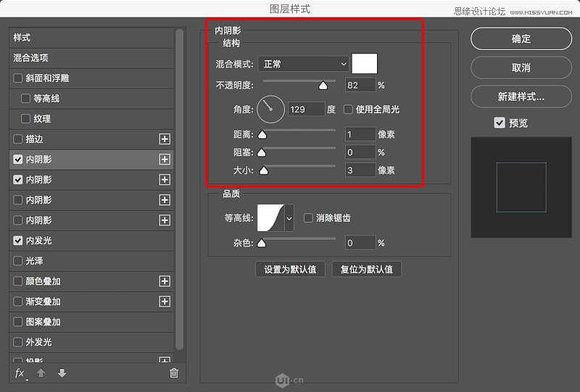Click the effects list vertical scrollbar

point(179,189)
